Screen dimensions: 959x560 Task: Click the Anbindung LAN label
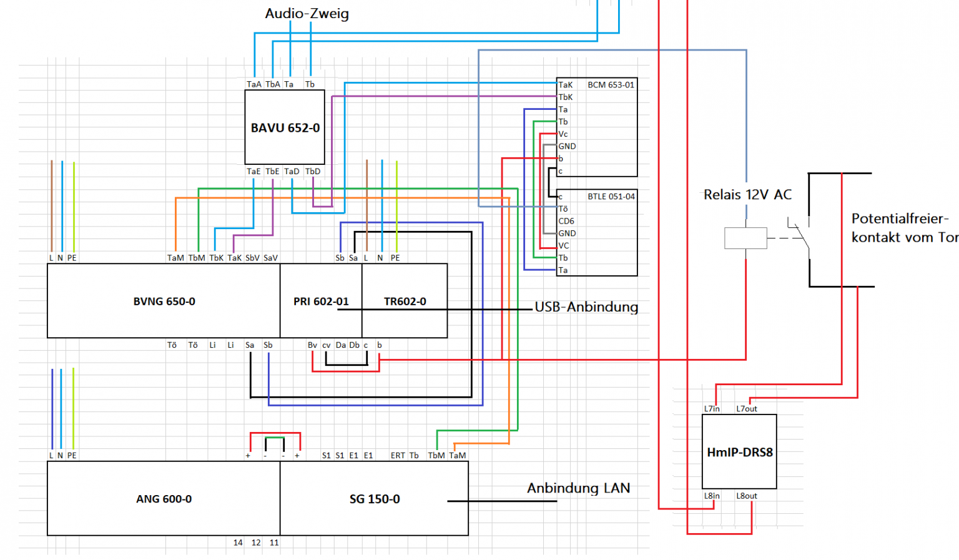click(578, 488)
